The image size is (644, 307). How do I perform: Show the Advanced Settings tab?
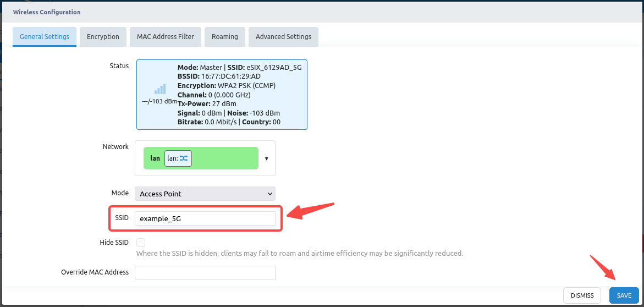coord(283,37)
